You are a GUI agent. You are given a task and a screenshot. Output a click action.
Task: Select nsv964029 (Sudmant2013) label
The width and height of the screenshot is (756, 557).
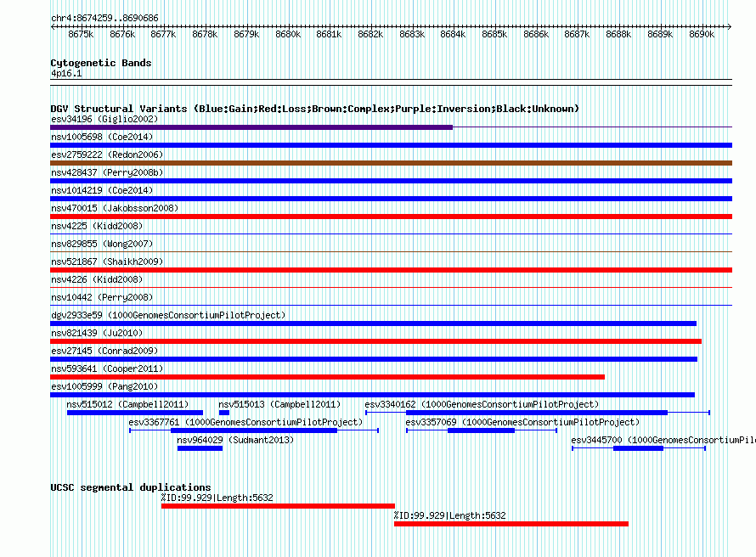235,440
